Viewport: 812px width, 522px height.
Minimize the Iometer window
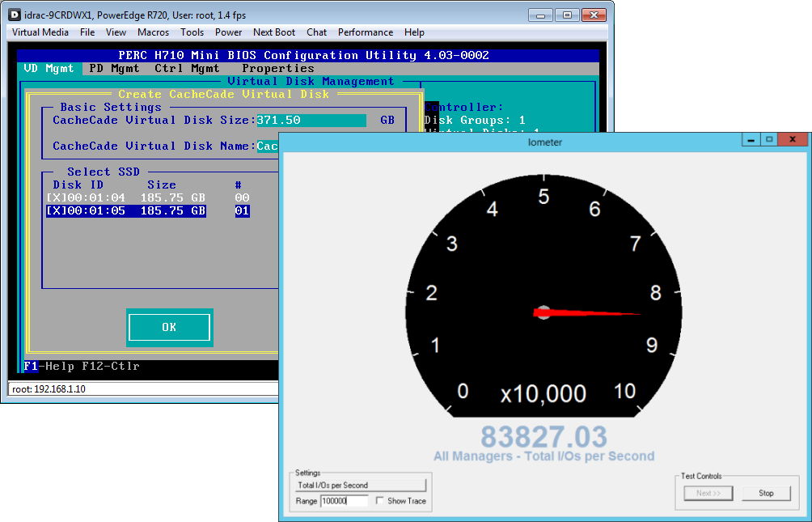751,139
